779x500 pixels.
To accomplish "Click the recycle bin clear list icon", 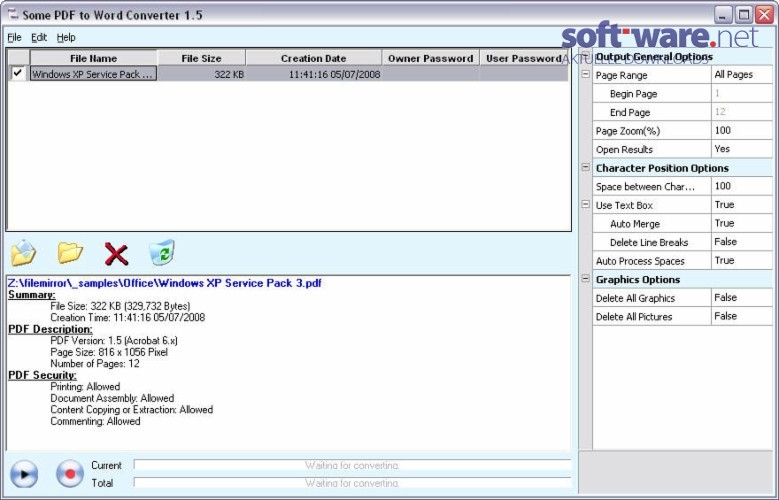I will point(162,252).
